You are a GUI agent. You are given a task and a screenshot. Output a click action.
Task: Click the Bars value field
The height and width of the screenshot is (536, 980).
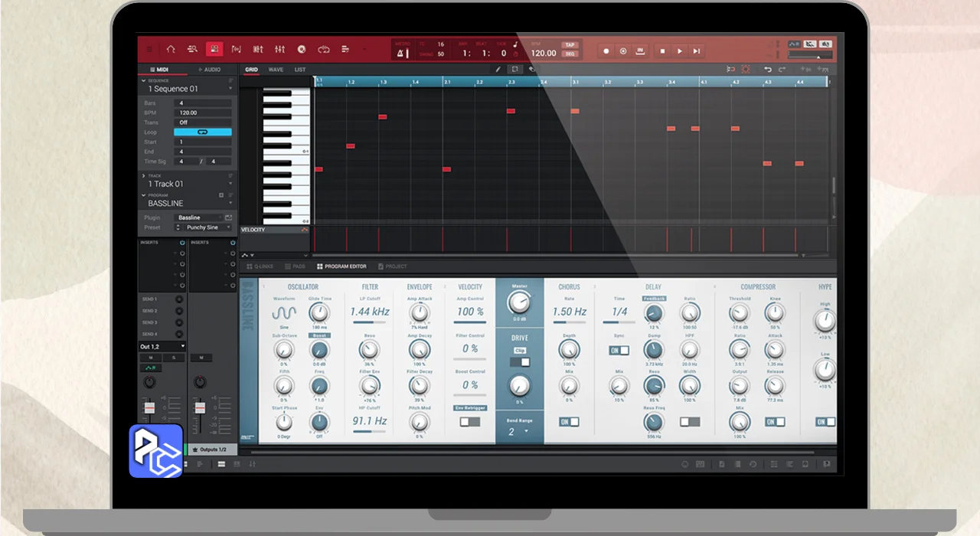(x=203, y=103)
